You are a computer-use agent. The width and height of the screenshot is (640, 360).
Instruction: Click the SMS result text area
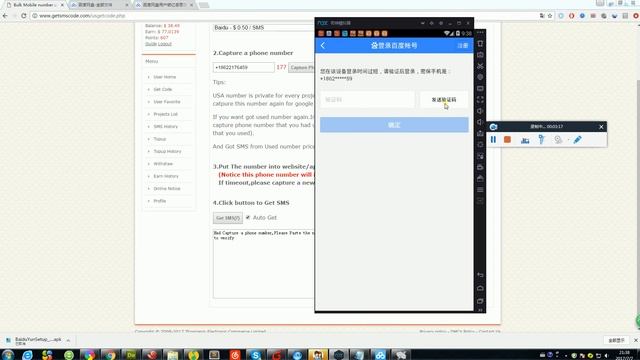pyautogui.click(x=264, y=264)
